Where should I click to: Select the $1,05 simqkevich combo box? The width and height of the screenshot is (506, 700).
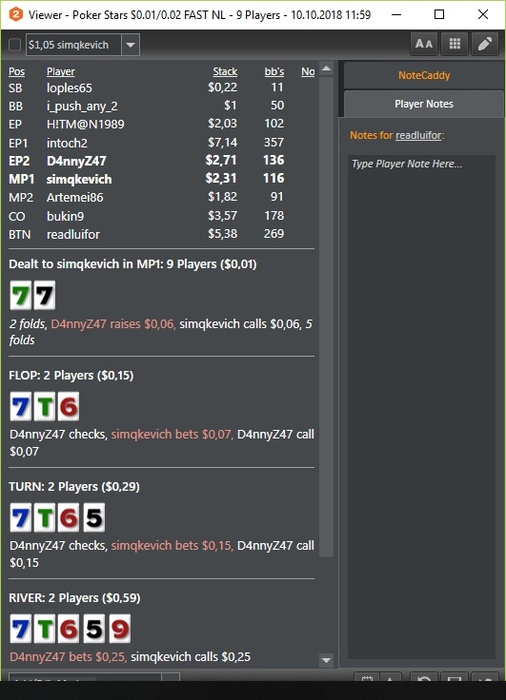coord(83,45)
